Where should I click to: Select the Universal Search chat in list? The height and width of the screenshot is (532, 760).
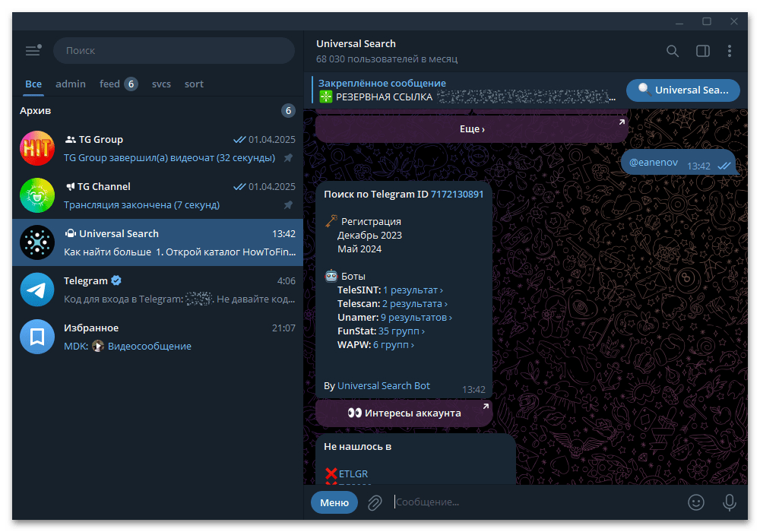157,242
